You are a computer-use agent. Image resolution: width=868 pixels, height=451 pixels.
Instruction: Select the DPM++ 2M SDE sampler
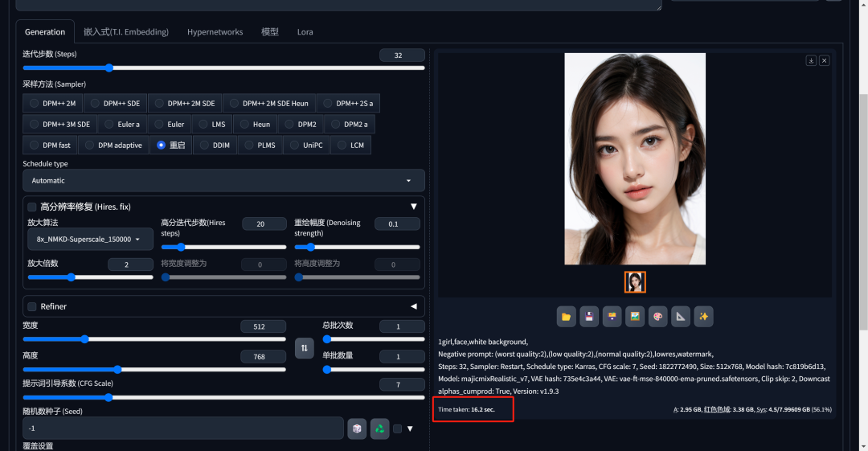click(x=184, y=103)
